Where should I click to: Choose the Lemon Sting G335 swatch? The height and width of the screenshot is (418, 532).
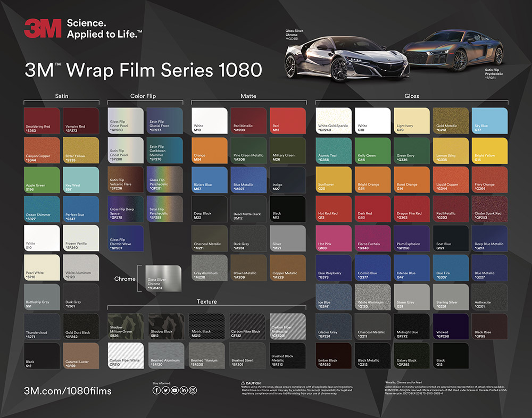tap(451, 151)
